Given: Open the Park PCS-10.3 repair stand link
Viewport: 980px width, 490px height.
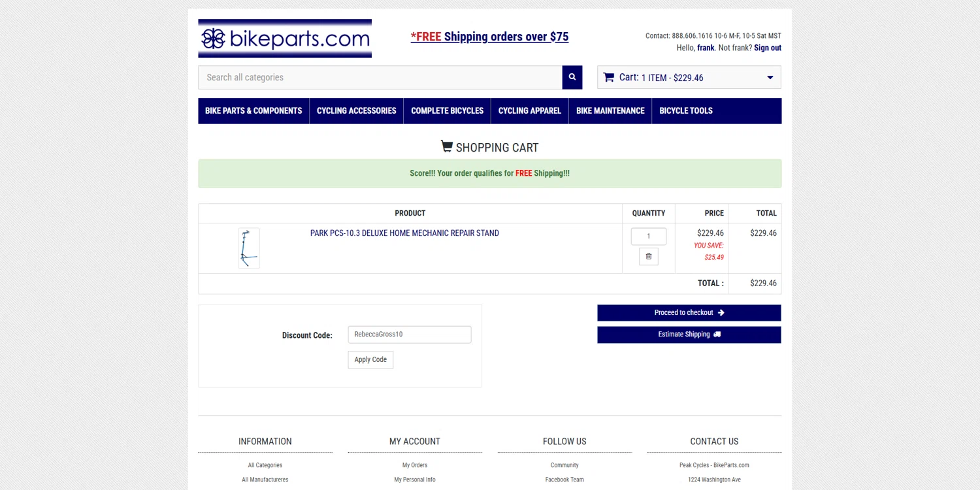Looking at the screenshot, I should pyautogui.click(x=404, y=233).
